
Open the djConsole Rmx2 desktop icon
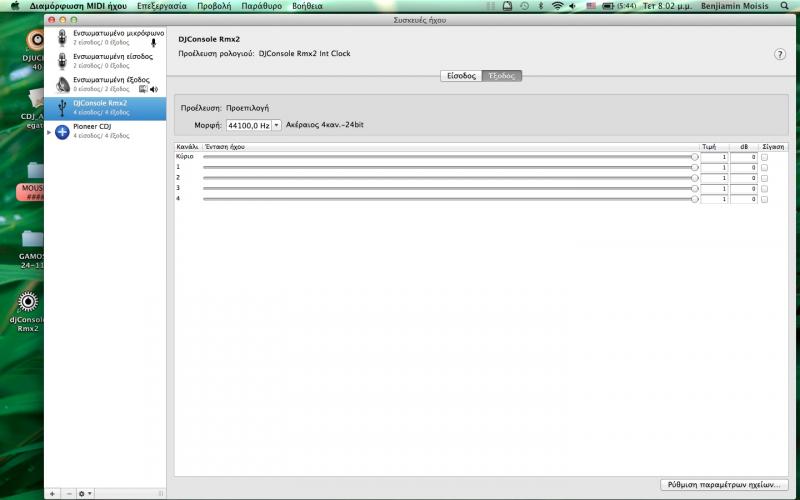pyautogui.click(x=27, y=302)
